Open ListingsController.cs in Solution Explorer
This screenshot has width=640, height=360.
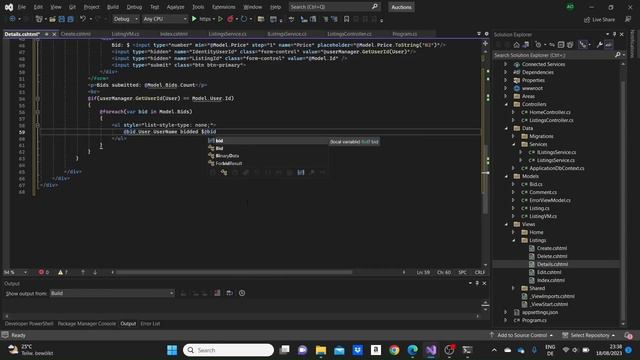551,120
